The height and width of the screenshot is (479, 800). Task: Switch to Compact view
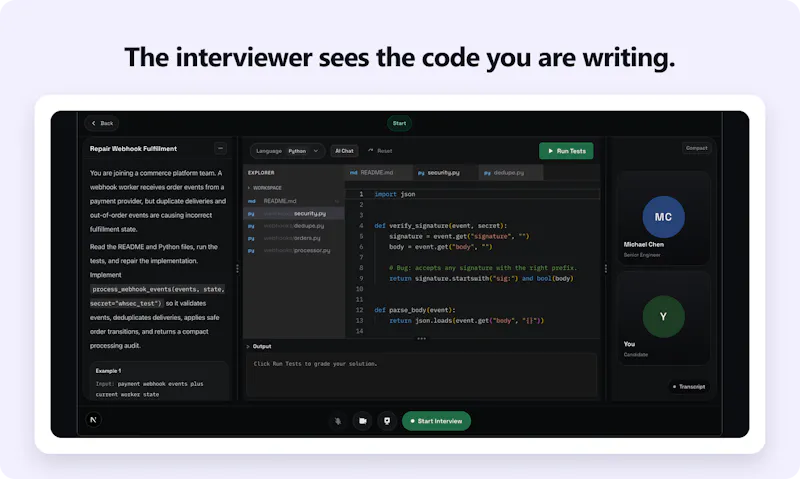tap(696, 148)
